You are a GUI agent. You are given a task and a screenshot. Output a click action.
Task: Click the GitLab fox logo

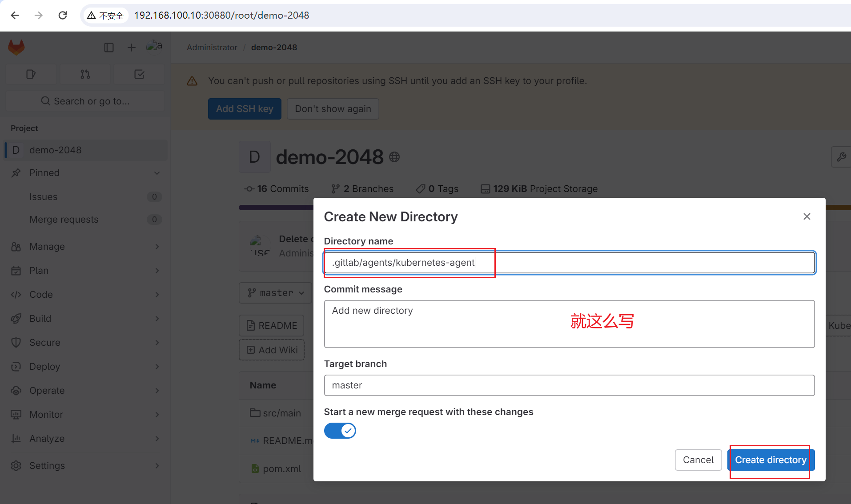(16, 47)
